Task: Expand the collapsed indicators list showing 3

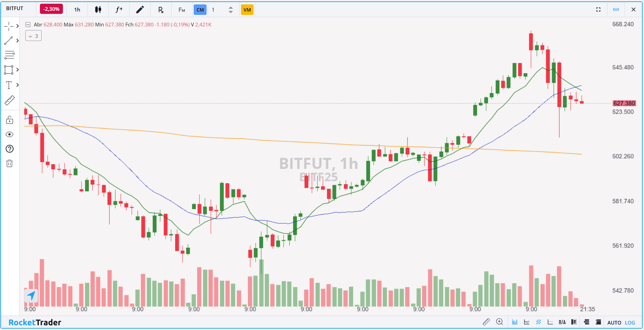Action: pyautogui.click(x=33, y=36)
